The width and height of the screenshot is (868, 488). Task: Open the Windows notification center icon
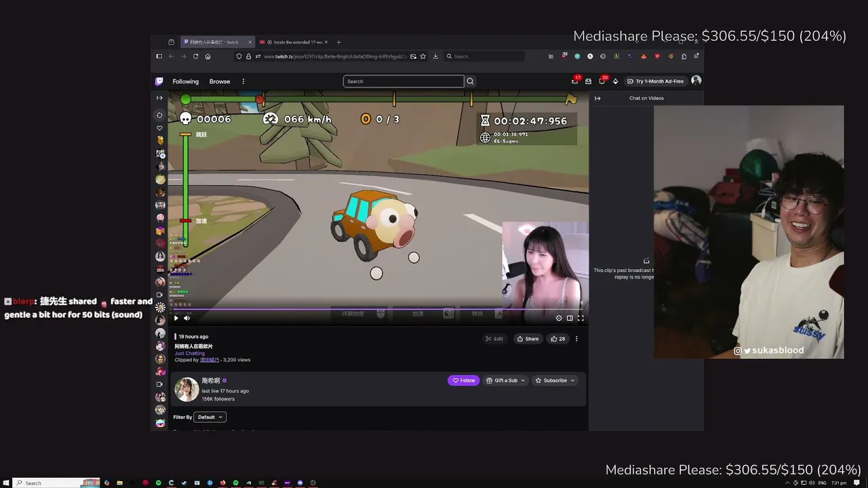click(856, 483)
